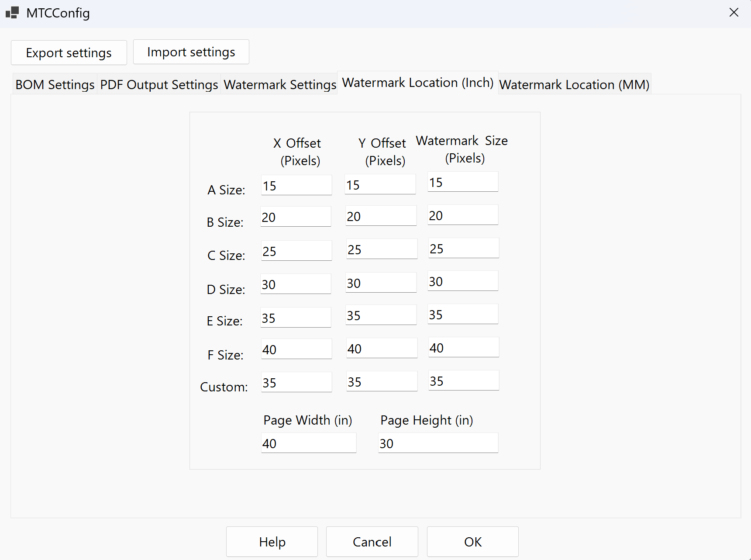
Task: Select the F Size Y Offset field
Action: pyautogui.click(x=382, y=348)
